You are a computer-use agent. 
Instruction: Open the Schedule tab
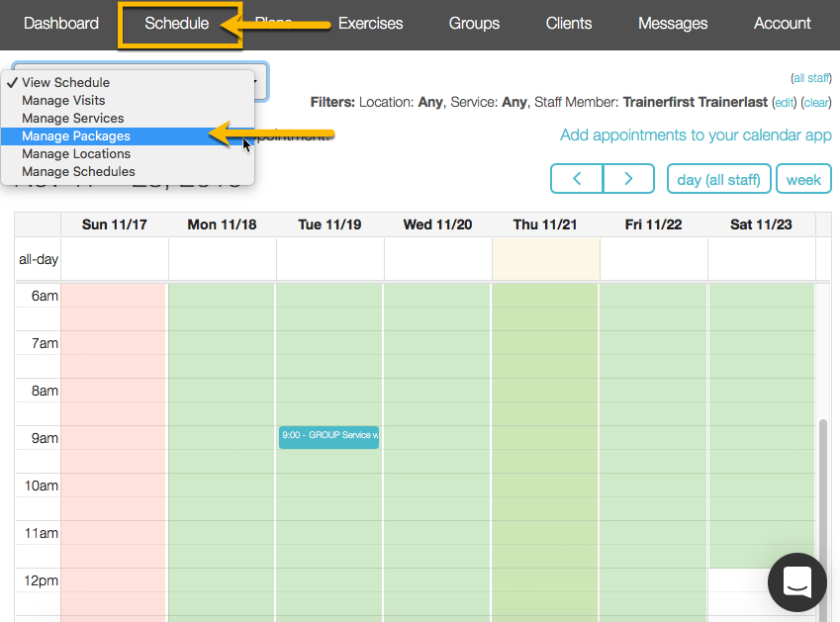[177, 24]
